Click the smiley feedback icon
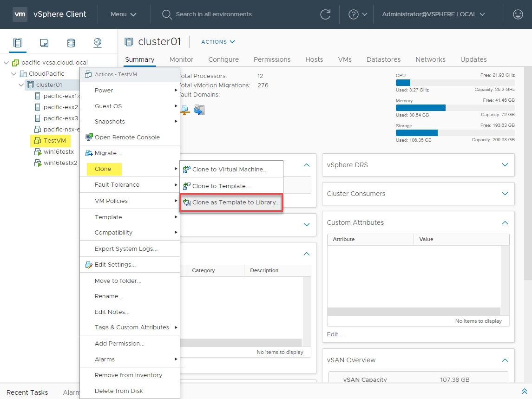Image resolution: width=532 pixels, height=399 pixels. (x=518, y=14)
